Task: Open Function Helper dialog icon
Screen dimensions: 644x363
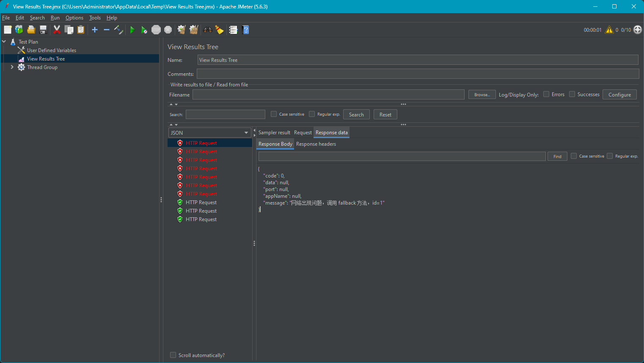Action: pyautogui.click(x=234, y=30)
